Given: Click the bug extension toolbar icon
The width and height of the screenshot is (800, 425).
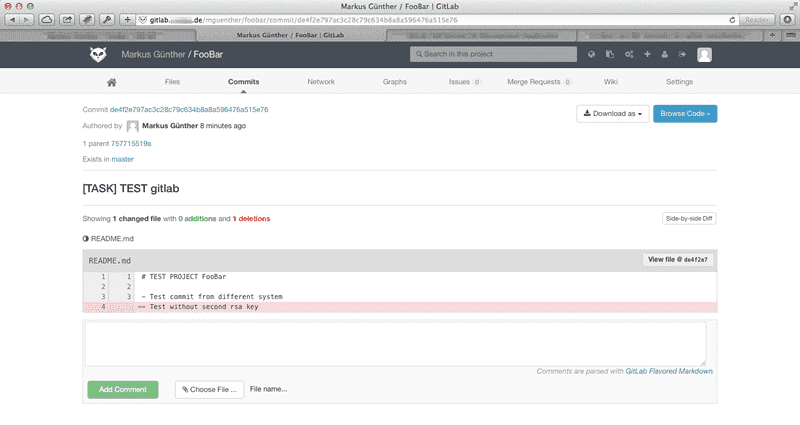Looking at the screenshot, I should coord(87,20).
